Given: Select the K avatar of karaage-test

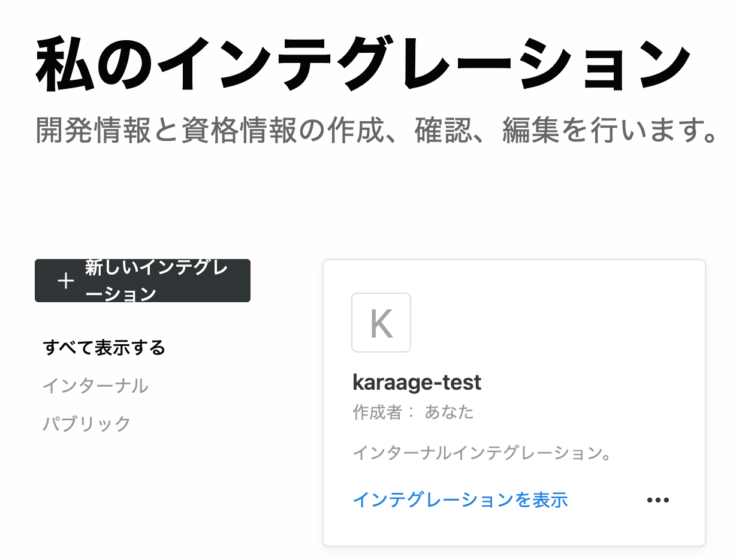Looking at the screenshot, I should (x=381, y=323).
